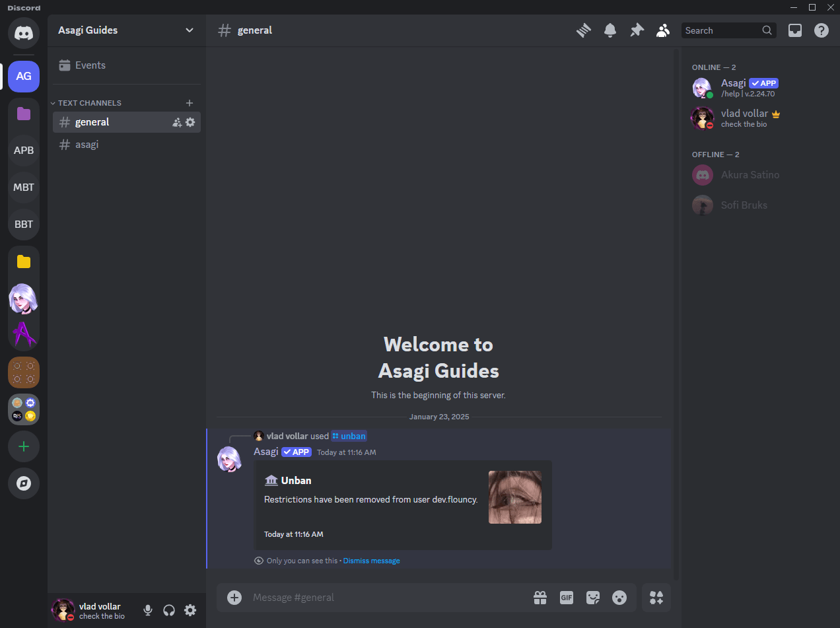Expand the four-server folder icon

24,409
